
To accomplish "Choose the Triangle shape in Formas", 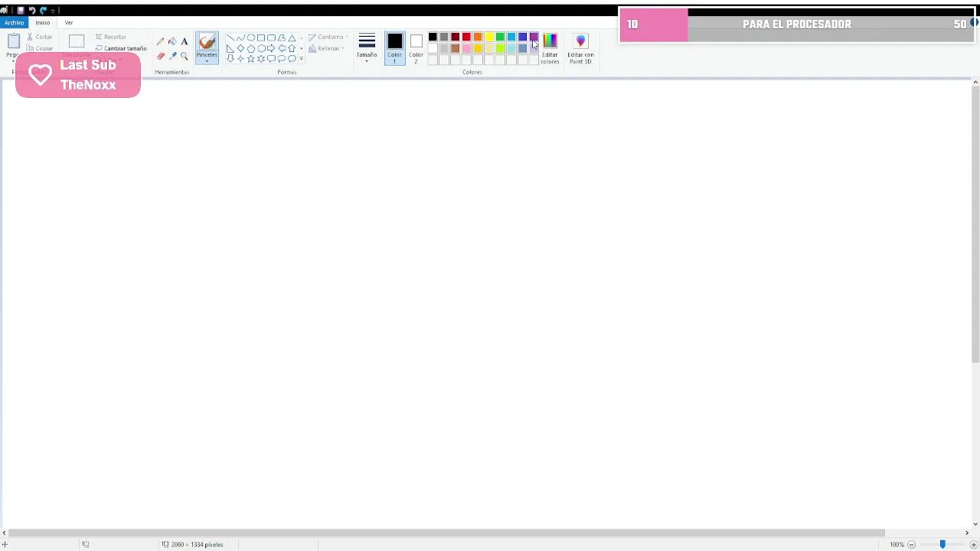I will (x=292, y=37).
